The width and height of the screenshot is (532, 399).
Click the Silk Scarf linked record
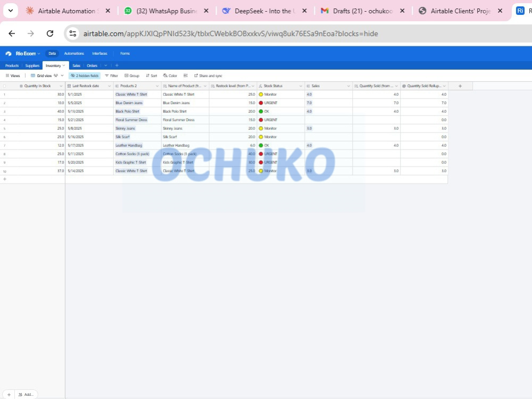[122, 137]
